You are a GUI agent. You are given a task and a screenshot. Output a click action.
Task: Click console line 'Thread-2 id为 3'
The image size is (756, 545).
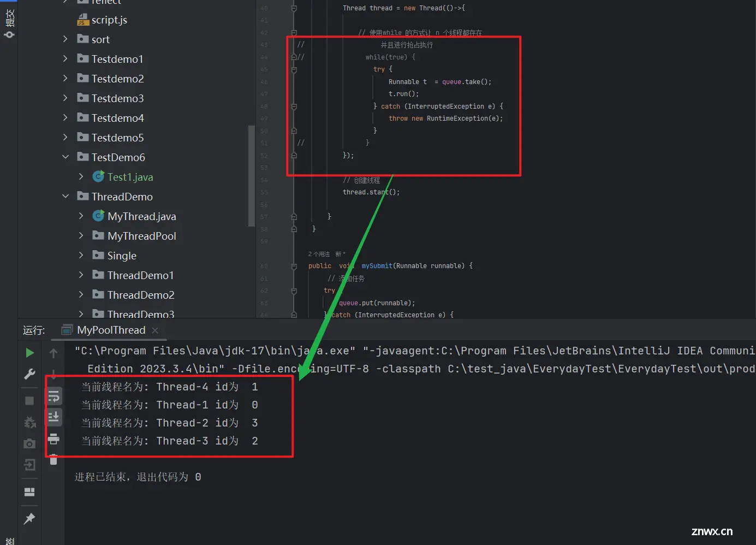point(170,423)
